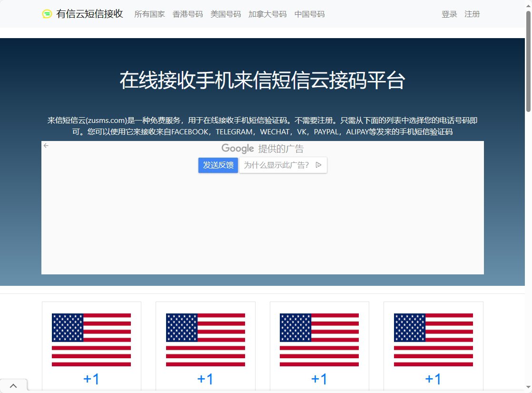
Task: Click 为什么显示此广告? button
Action: click(283, 165)
